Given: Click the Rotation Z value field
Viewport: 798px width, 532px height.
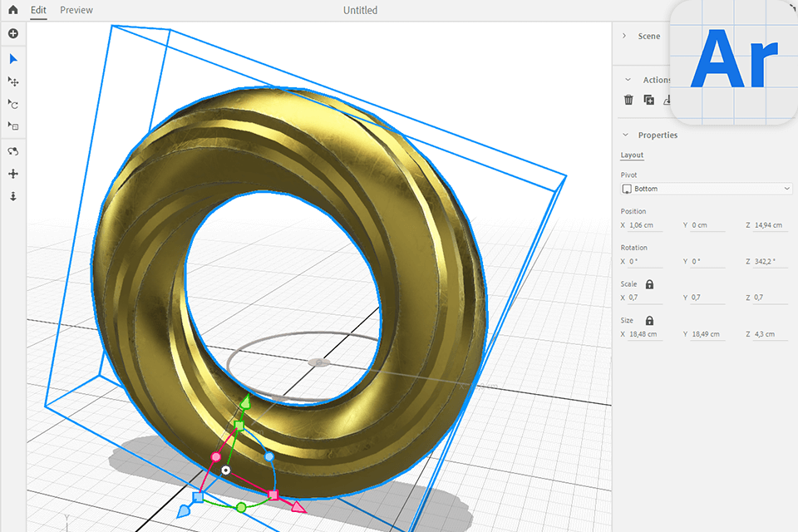Looking at the screenshot, I should tap(769, 261).
